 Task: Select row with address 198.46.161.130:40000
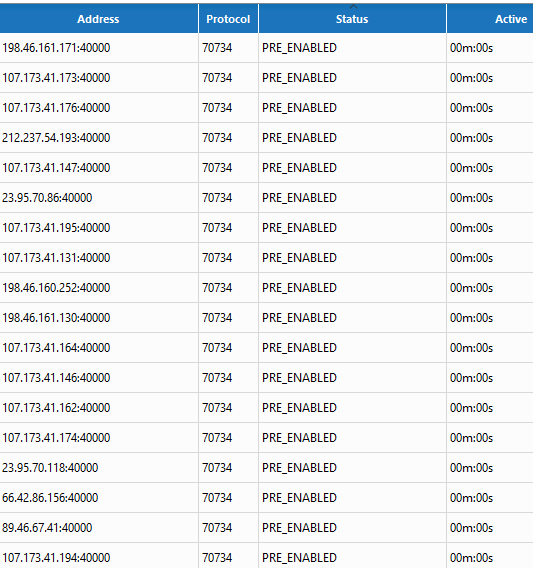click(266, 318)
